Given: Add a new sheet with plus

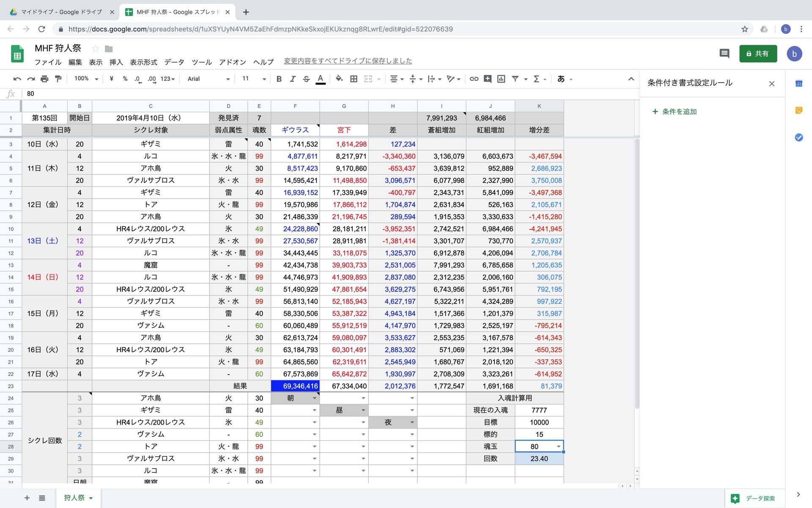Looking at the screenshot, I should [27, 498].
